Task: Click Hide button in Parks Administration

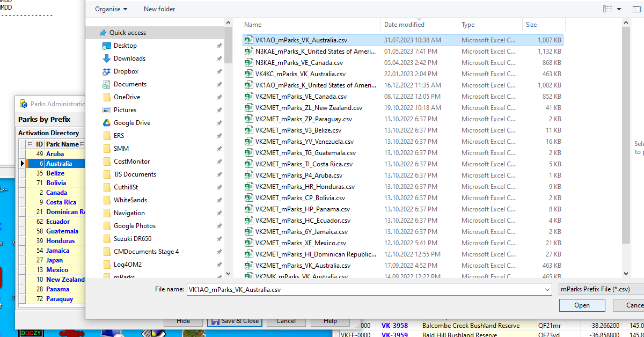Action: 183,321
